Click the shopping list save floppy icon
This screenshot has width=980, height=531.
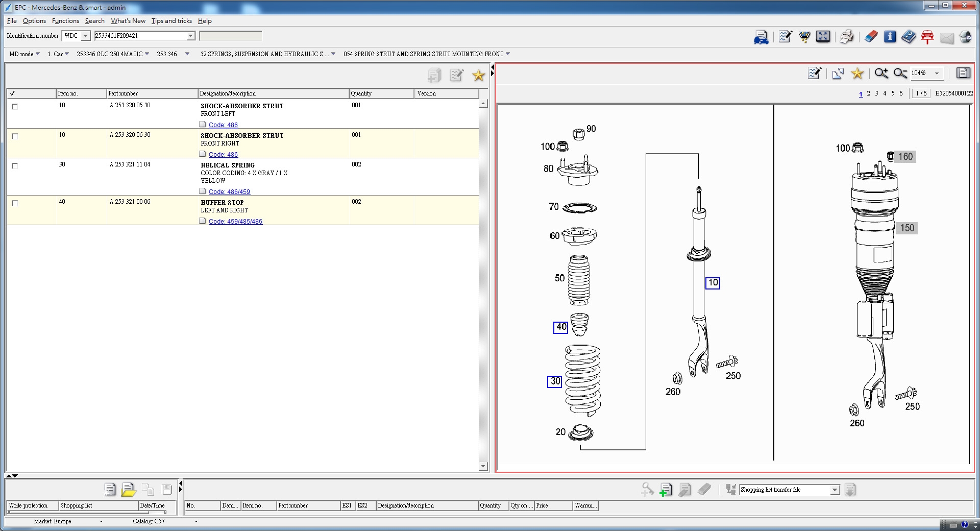click(167, 489)
